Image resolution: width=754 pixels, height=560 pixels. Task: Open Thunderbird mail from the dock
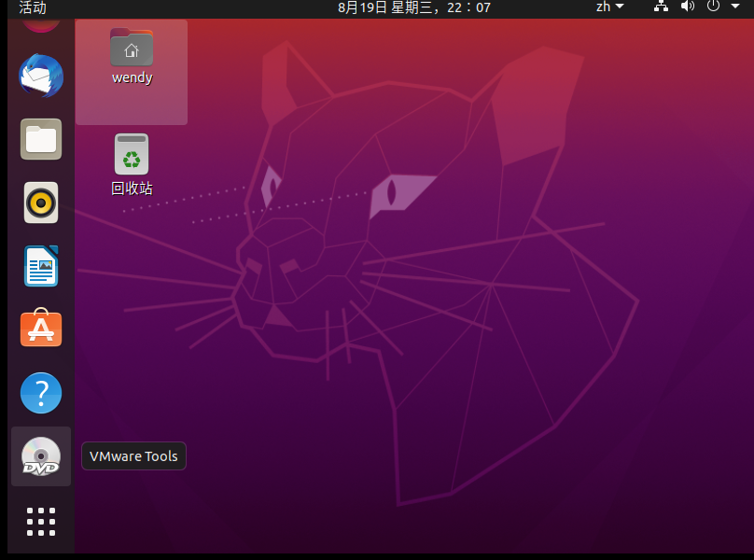coord(41,76)
